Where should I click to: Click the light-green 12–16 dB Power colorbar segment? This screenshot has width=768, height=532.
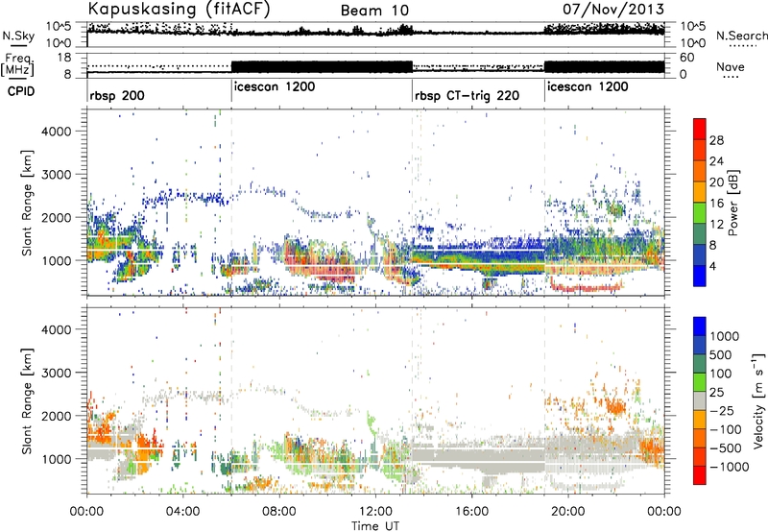click(700, 213)
